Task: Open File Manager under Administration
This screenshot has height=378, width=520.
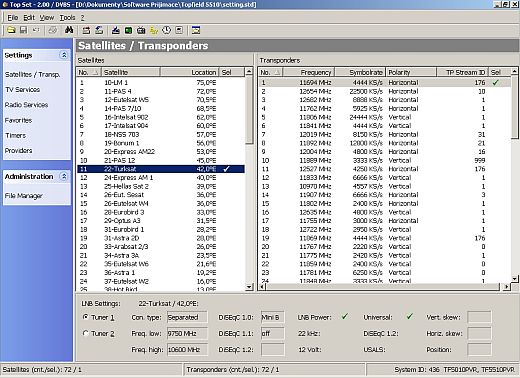Action: coord(24,196)
